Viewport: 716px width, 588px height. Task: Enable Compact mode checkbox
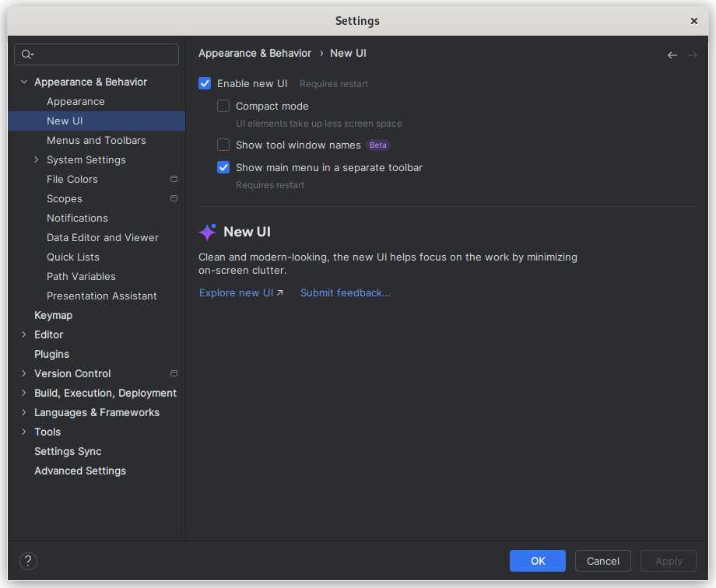pos(223,106)
